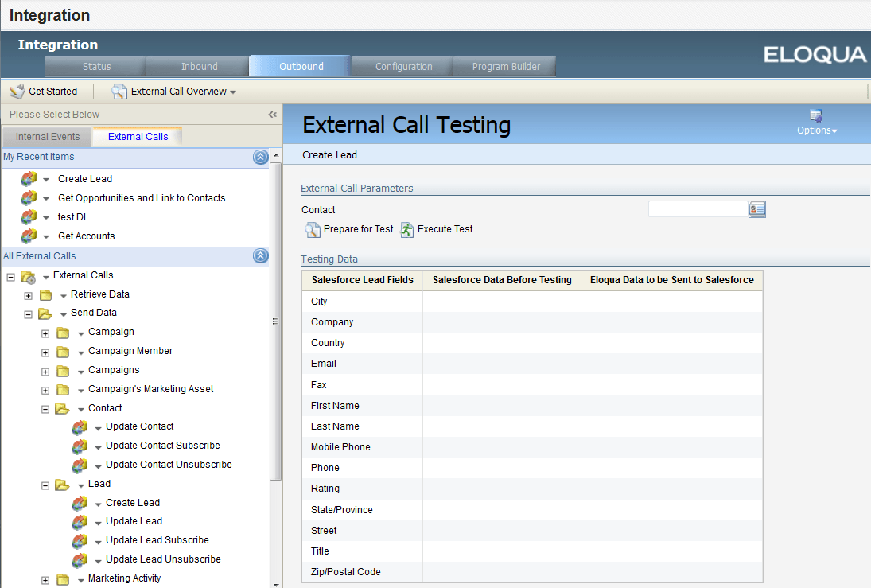Click the Get Started icon in toolbar

click(16, 91)
